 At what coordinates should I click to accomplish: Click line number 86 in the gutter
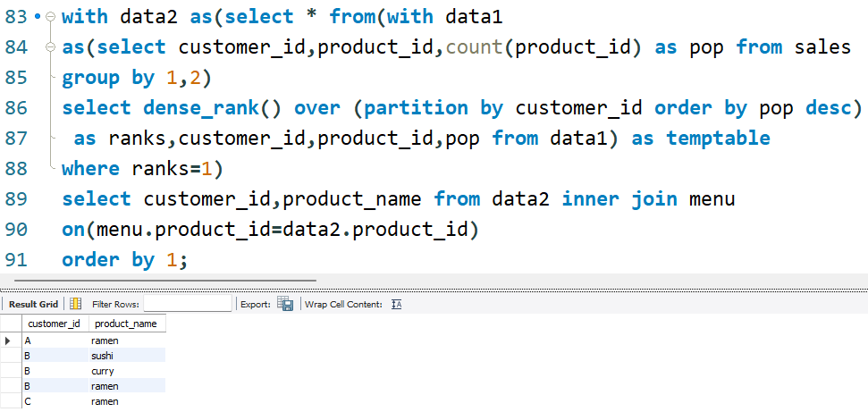click(16, 108)
